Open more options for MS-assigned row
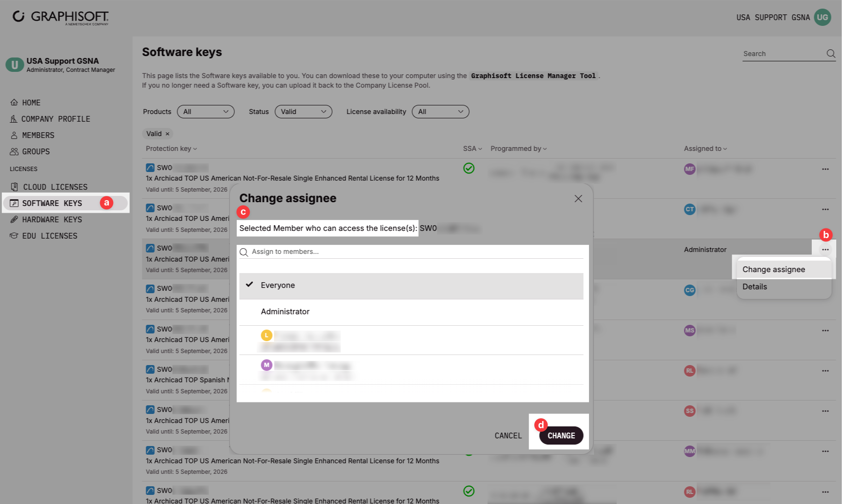 825,331
